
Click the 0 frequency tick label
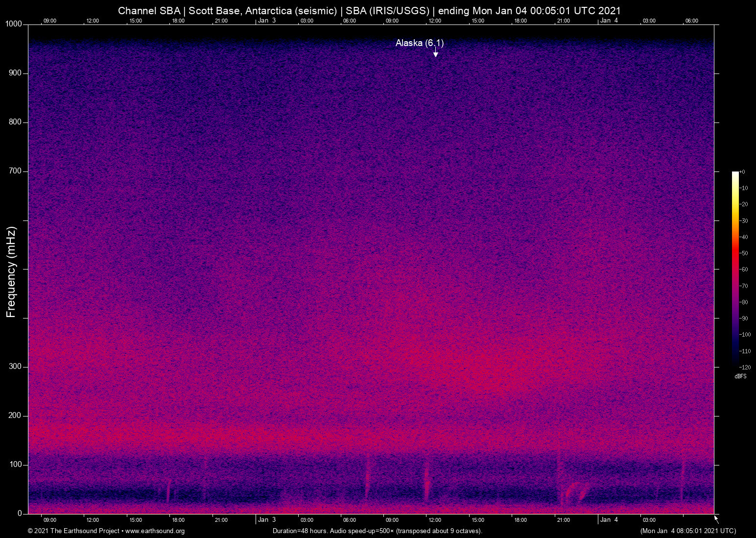point(20,514)
